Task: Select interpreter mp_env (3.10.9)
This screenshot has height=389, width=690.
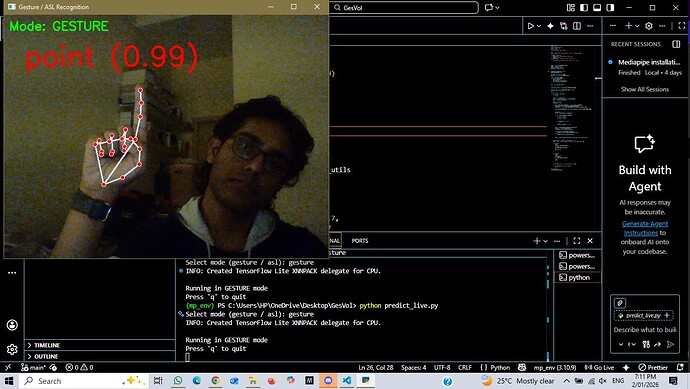Action: click(554, 367)
